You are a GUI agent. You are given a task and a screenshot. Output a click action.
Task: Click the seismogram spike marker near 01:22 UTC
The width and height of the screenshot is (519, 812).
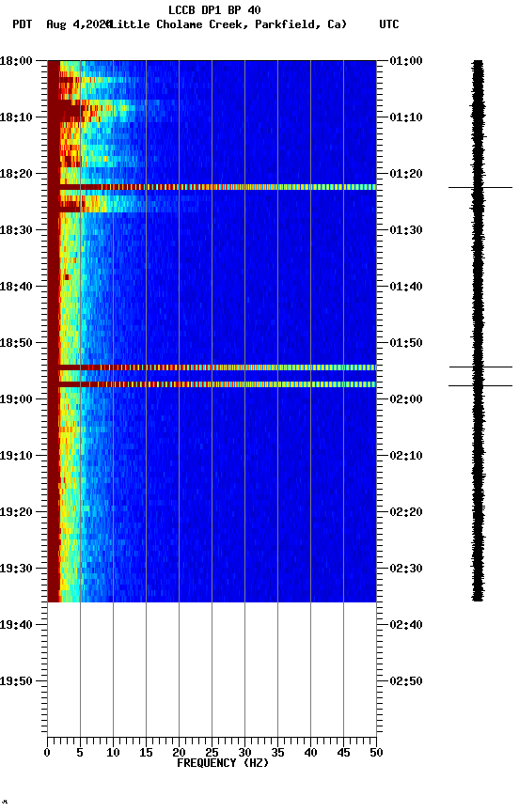point(480,187)
